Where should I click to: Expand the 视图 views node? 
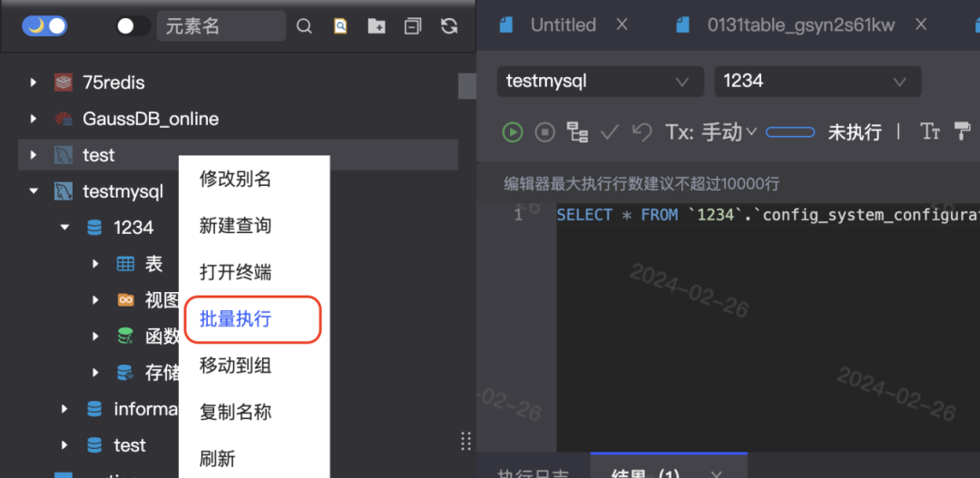pos(95,300)
